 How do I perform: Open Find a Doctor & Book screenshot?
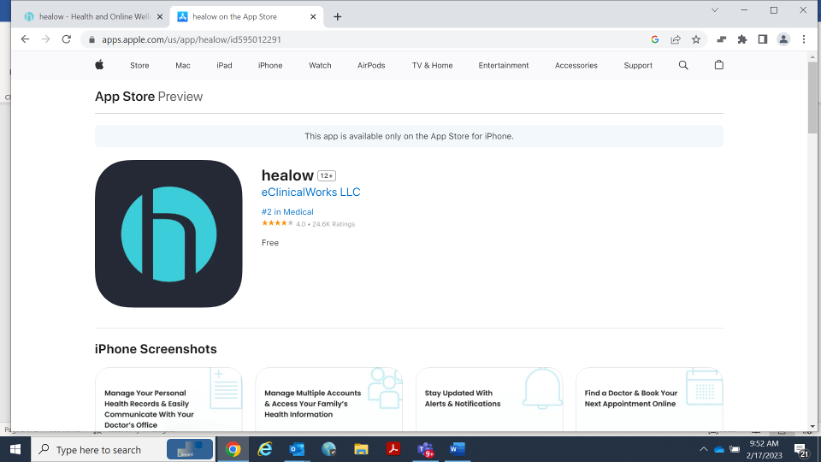tap(650, 399)
